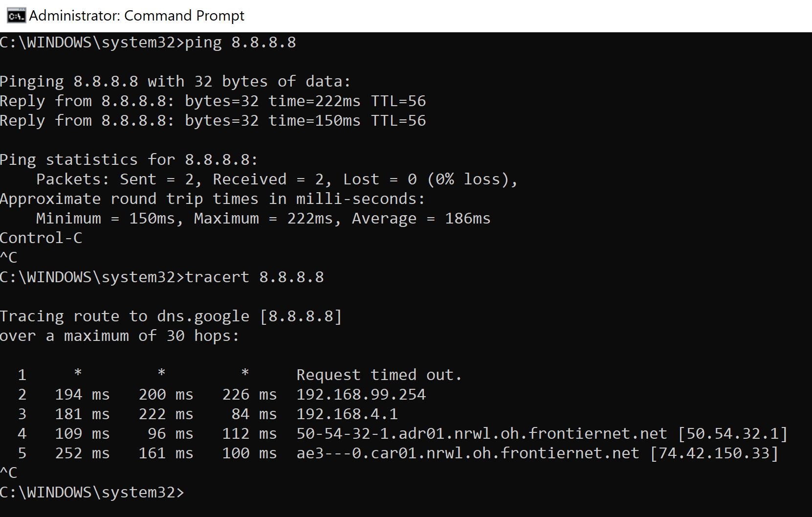Click the Ping statistics for 8.8.8.8 line
The height and width of the screenshot is (517, 812).
coord(129,160)
